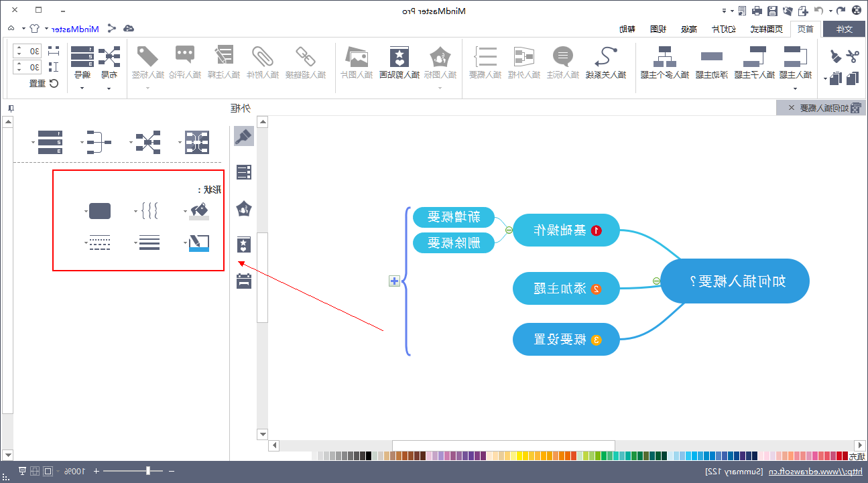Click the Insert Attachment (插入附件) paperclip icon
The image size is (868, 483).
click(261, 56)
